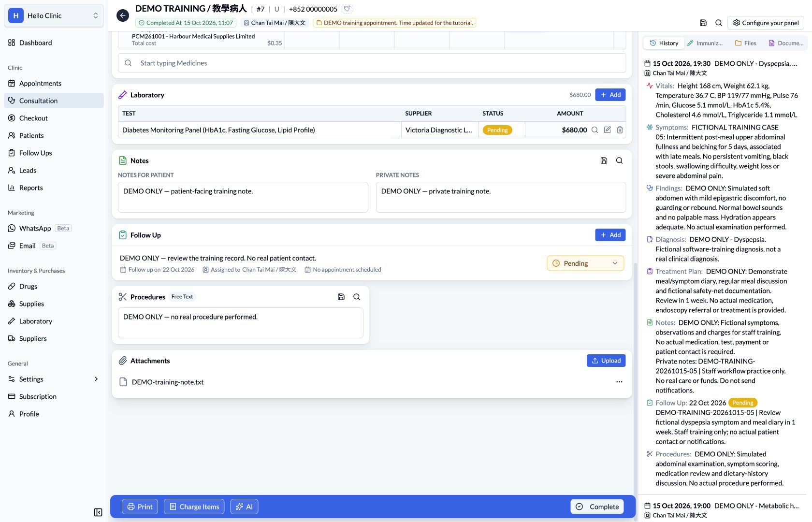812x522 pixels.
Task: Go to Patients in the sidebar
Action: [x=54, y=135]
